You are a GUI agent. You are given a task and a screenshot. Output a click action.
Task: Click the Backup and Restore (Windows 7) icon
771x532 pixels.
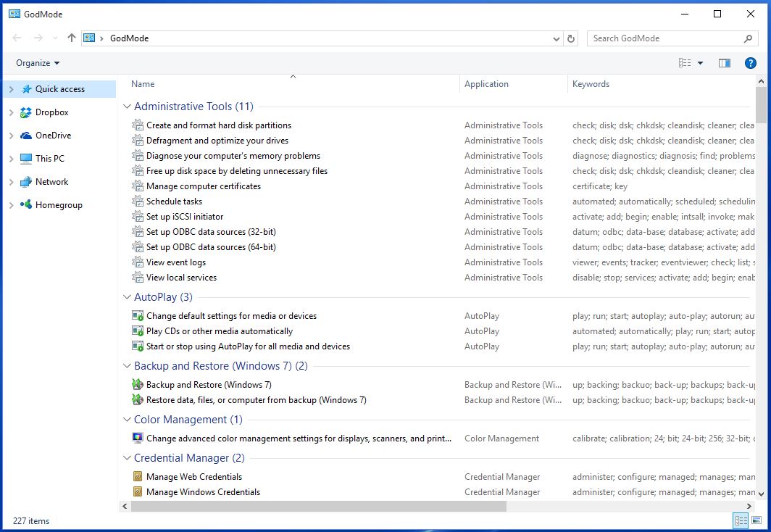pyautogui.click(x=137, y=384)
